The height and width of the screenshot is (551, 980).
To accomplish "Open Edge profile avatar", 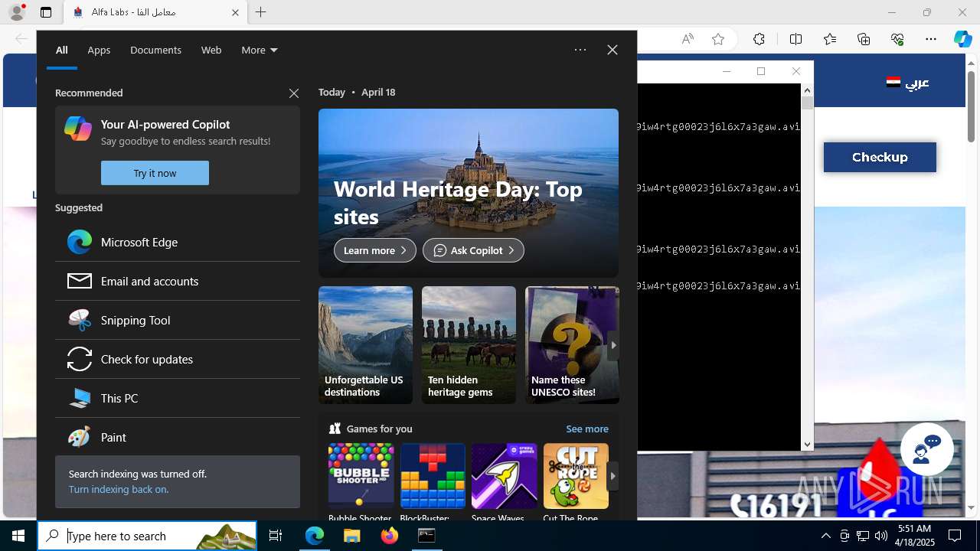I will (x=17, y=12).
